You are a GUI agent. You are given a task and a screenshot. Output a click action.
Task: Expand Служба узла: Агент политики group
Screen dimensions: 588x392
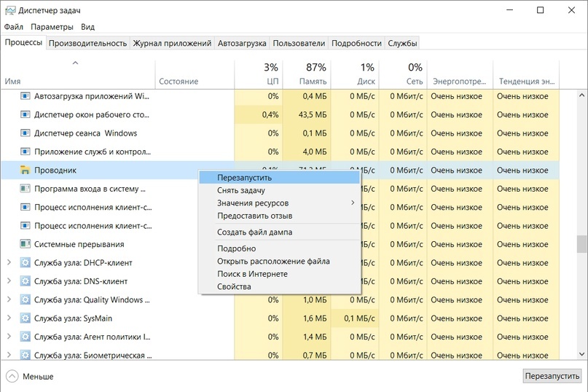pyautogui.click(x=9, y=337)
